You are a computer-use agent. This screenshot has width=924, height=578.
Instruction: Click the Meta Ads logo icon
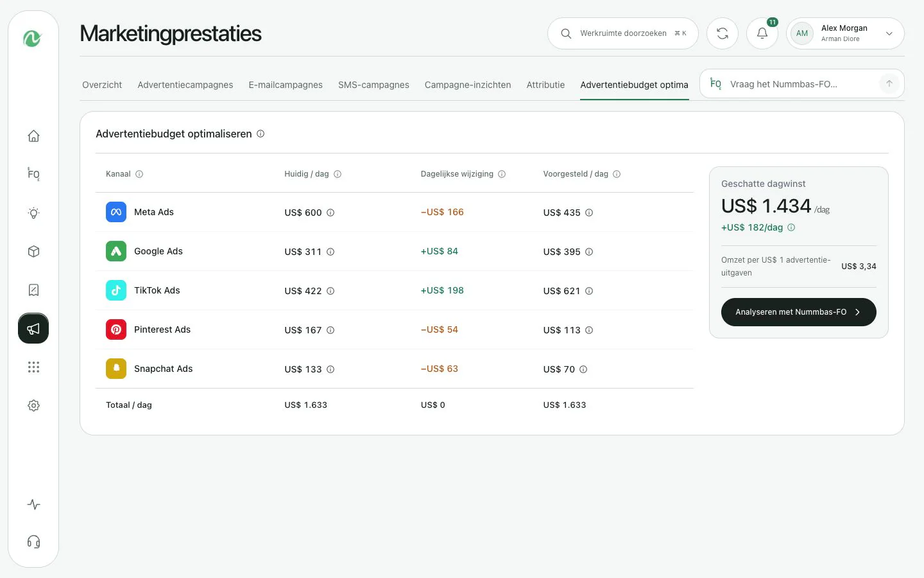point(116,212)
